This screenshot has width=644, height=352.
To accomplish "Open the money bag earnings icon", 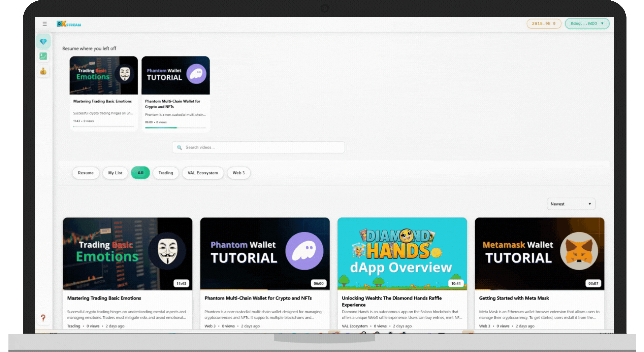I will pyautogui.click(x=43, y=71).
